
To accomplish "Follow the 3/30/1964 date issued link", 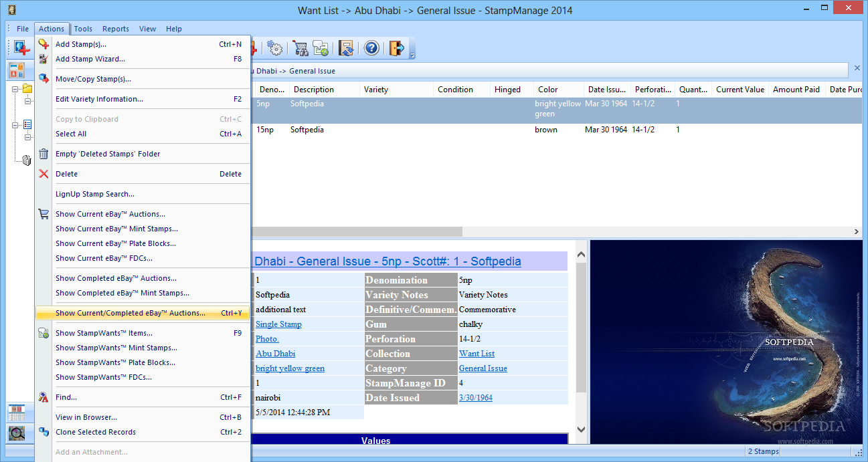I will point(476,398).
